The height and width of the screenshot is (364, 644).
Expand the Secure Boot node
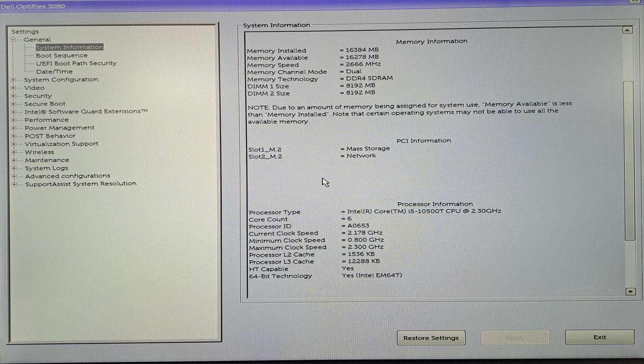14,104
